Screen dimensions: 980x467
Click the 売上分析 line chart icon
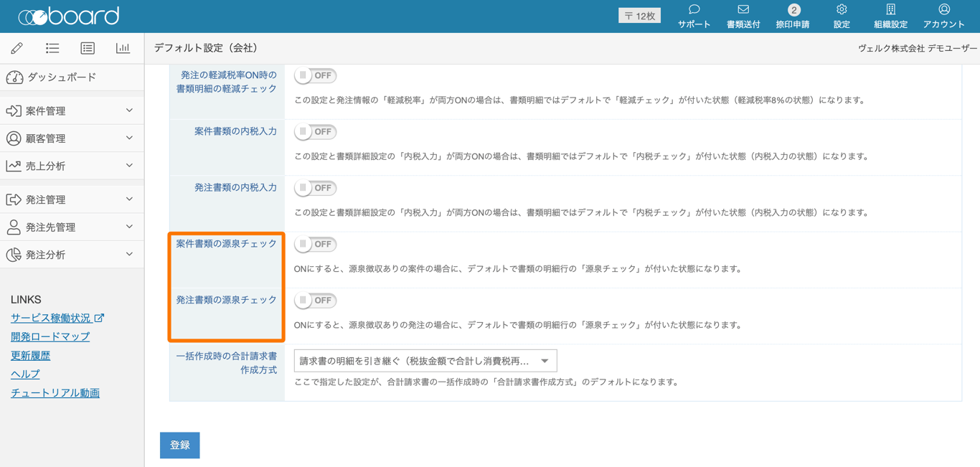click(x=14, y=166)
